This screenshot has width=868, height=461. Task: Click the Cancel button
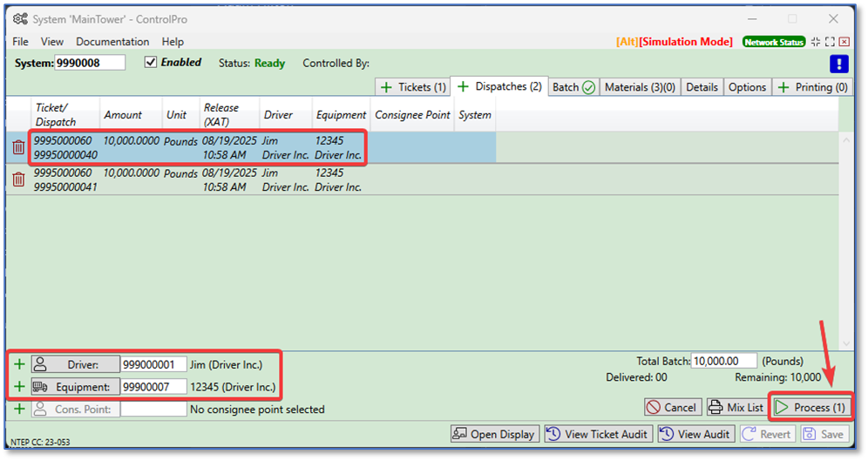[672, 407]
